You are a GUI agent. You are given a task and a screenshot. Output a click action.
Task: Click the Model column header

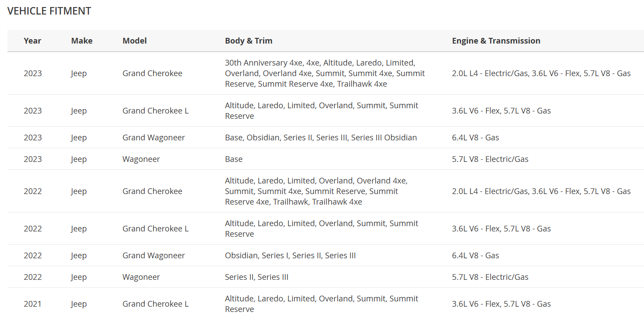(x=135, y=41)
